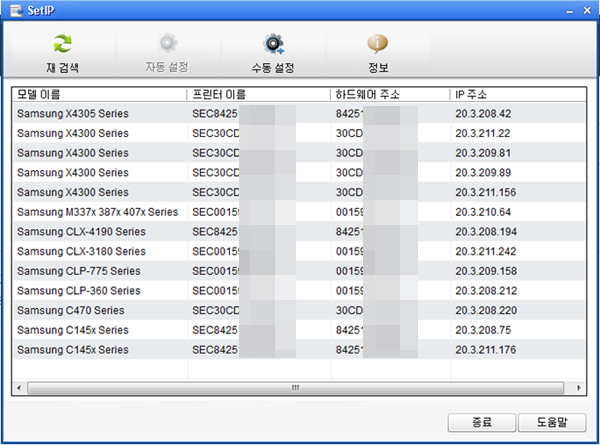600x445 pixels.
Task: Click IP address 20.3.211.242
Action: [x=486, y=251]
